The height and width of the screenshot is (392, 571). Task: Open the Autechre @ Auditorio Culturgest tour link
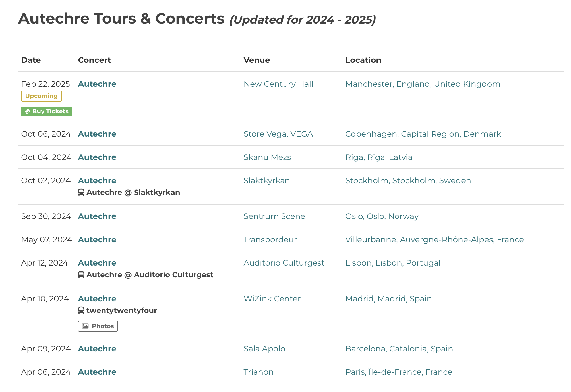click(150, 275)
